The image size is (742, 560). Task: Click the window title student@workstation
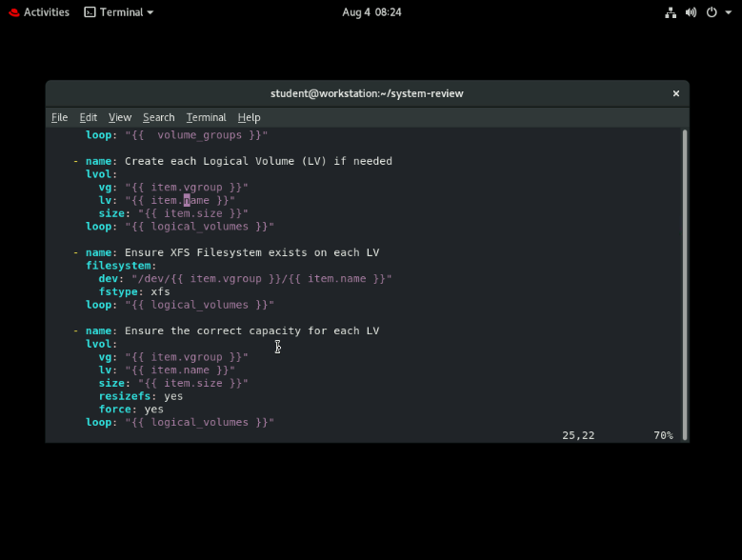pyautogui.click(x=367, y=93)
